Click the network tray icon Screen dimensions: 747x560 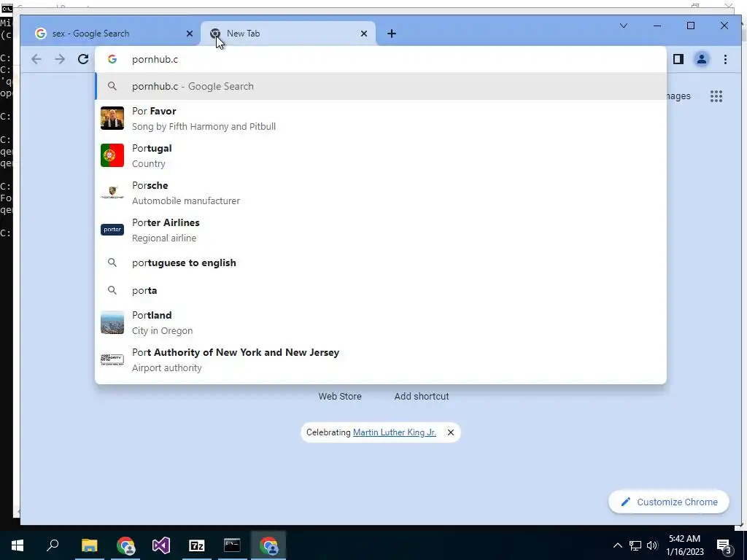[635, 545]
